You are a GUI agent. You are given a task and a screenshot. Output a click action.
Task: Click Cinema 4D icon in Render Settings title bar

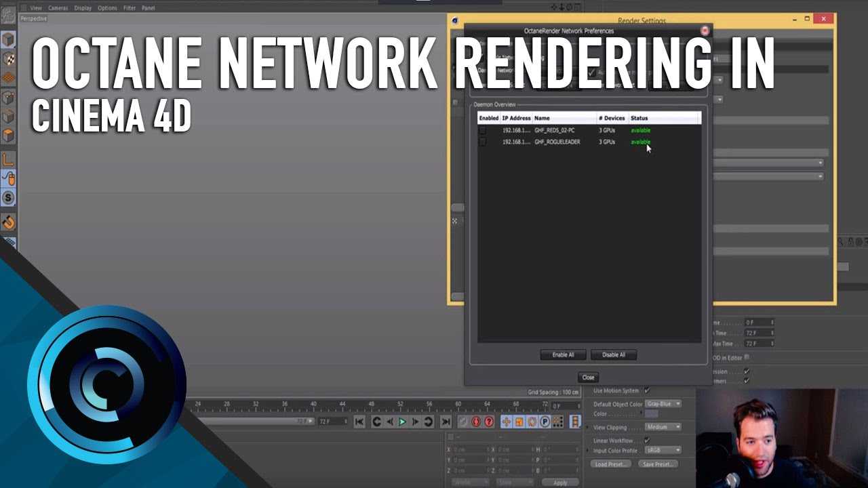click(x=455, y=21)
